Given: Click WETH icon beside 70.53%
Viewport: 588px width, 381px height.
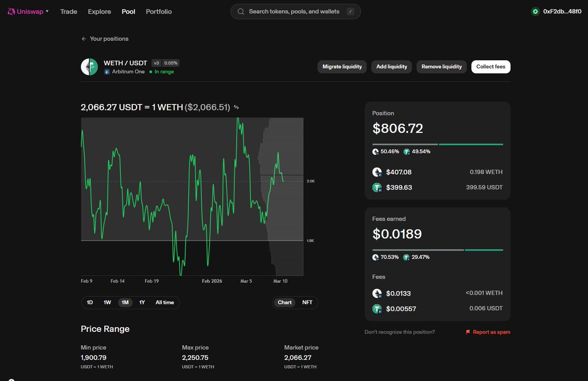Looking at the screenshot, I should point(375,257).
